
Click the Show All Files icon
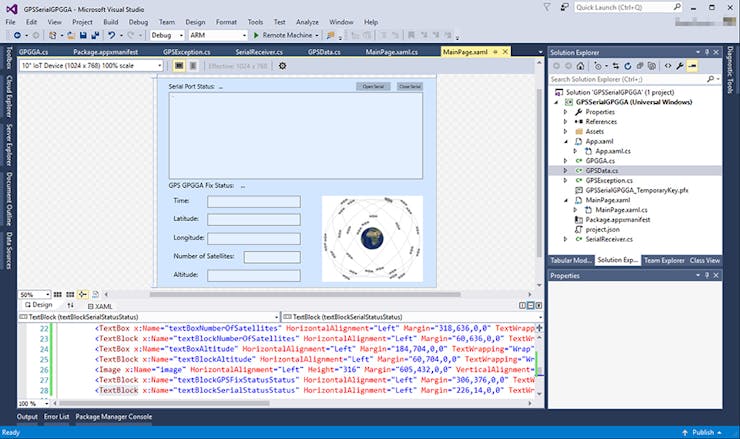pos(652,66)
